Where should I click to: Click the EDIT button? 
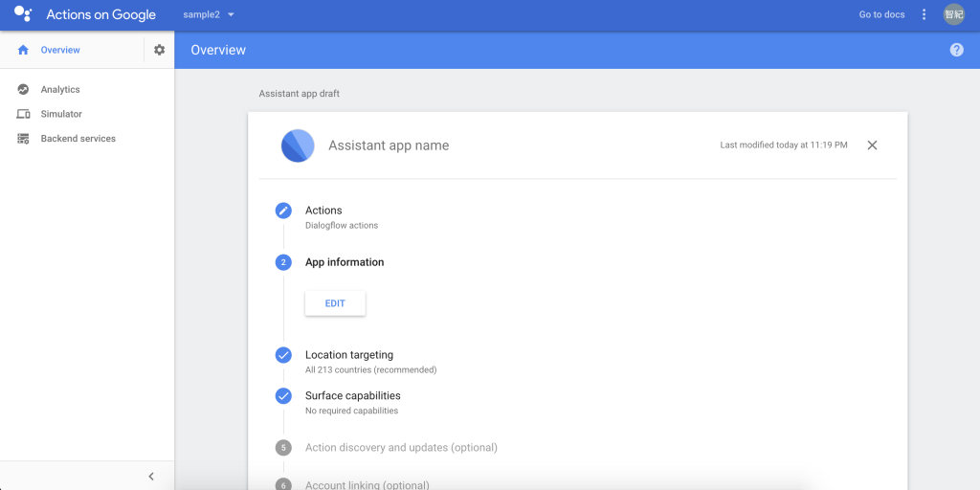335,303
